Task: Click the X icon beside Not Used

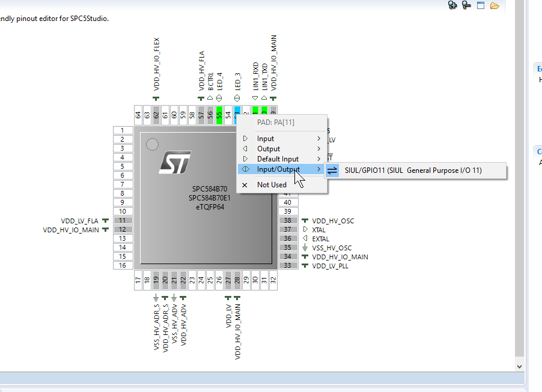Action: [245, 185]
